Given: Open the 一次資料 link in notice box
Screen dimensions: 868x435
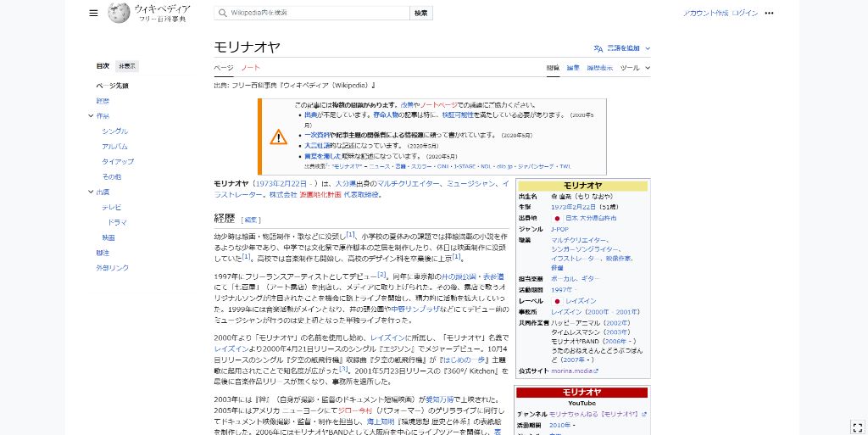Looking at the screenshot, I should click(317, 135).
